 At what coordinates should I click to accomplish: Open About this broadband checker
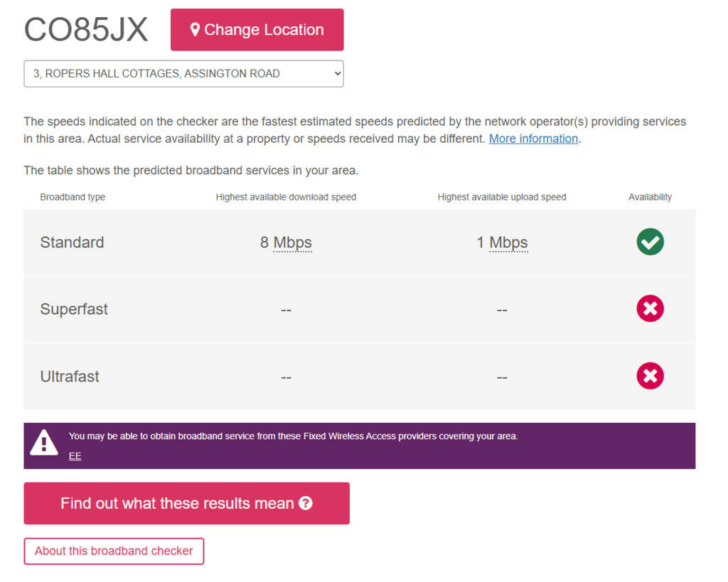(114, 551)
